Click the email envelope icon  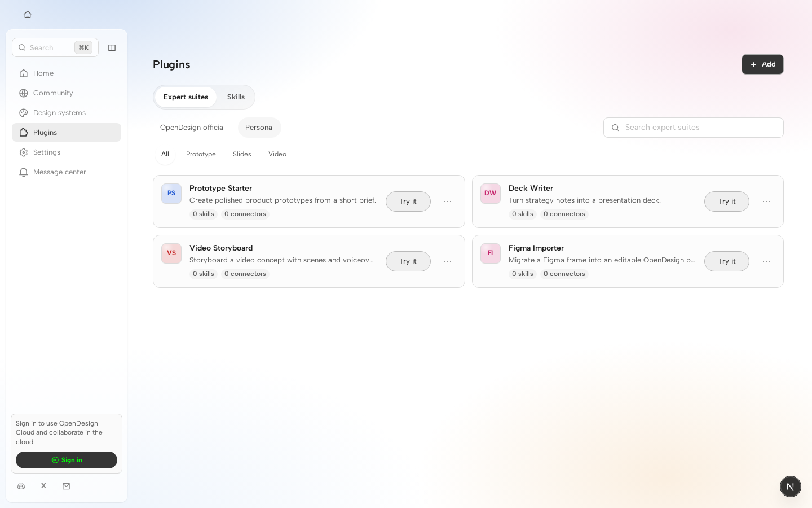(x=67, y=486)
